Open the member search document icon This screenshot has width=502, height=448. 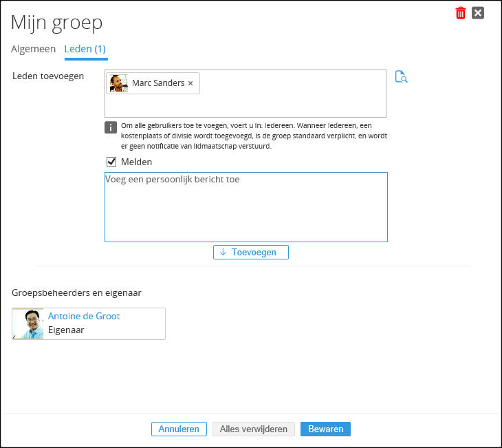coord(401,77)
